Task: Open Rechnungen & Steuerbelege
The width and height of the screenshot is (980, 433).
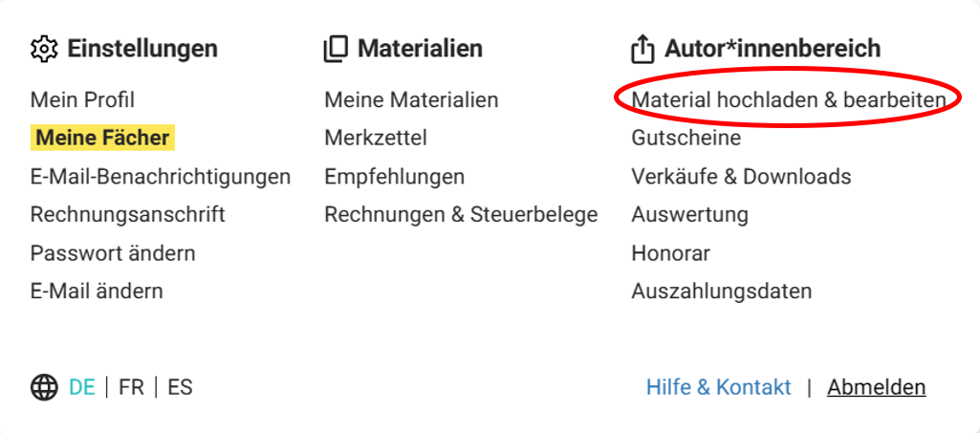Action: (461, 215)
